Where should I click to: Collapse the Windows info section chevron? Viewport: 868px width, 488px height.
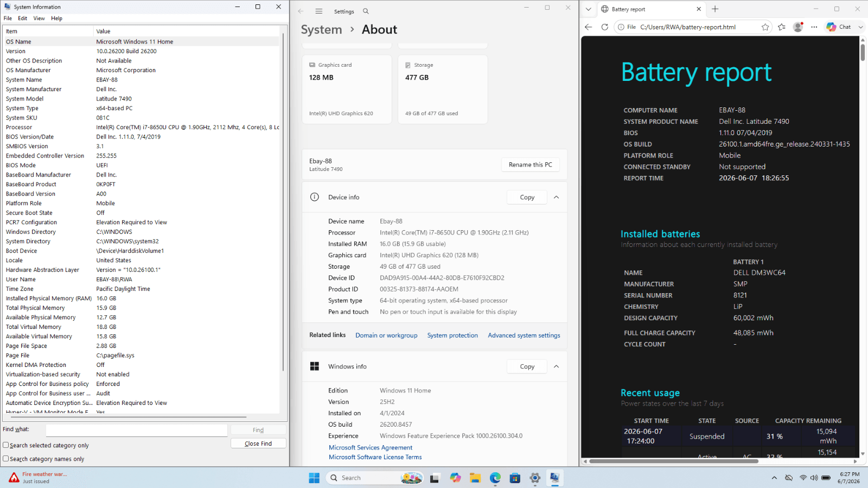tap(556, 366)
